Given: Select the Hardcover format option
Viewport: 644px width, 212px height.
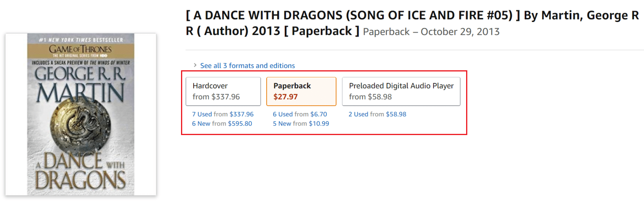Looking at the screenshot, I should (x=223, y=91).
